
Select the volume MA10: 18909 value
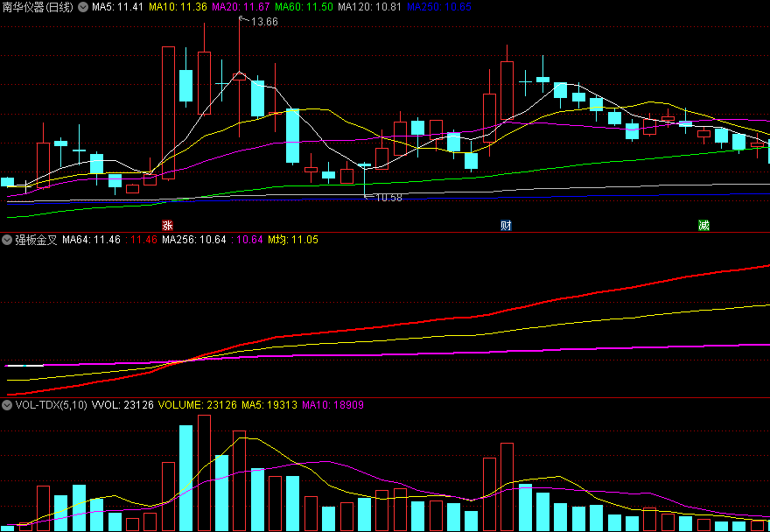333,405
